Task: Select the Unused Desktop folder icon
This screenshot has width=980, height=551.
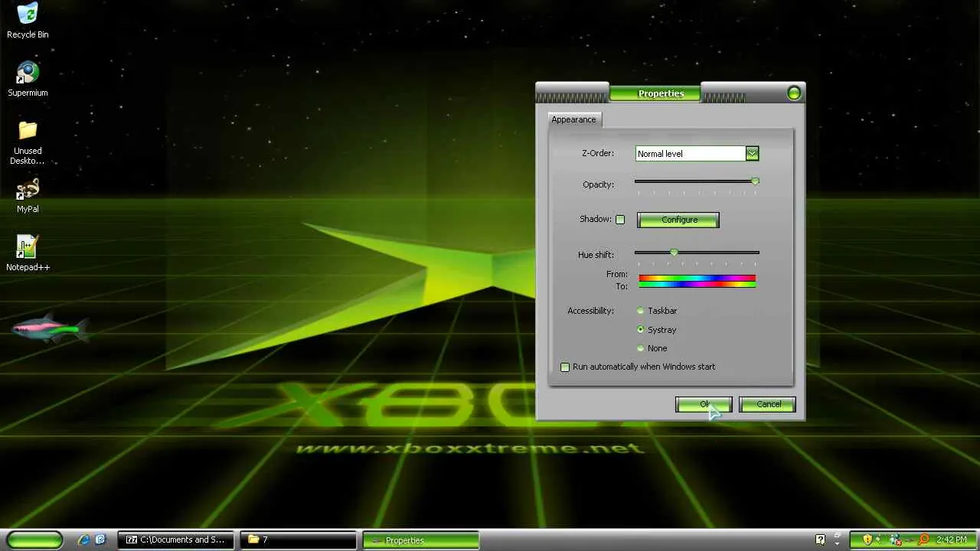Action: click(28, 142)
